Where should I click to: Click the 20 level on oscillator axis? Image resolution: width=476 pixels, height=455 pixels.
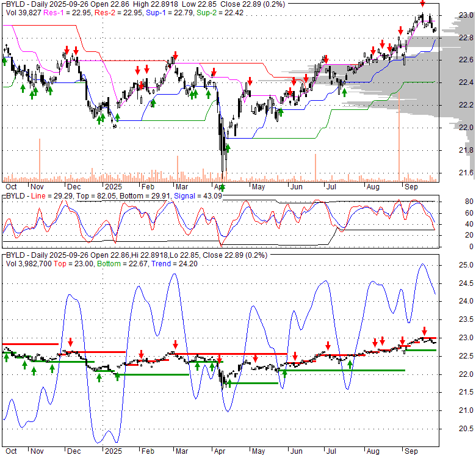[469, 235]
